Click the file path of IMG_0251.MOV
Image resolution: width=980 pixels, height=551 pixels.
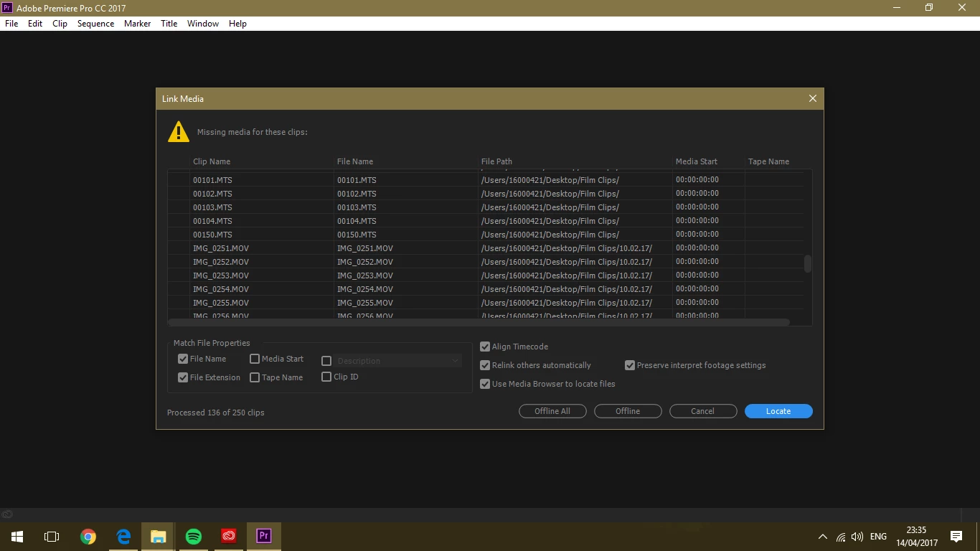[567, 248]
